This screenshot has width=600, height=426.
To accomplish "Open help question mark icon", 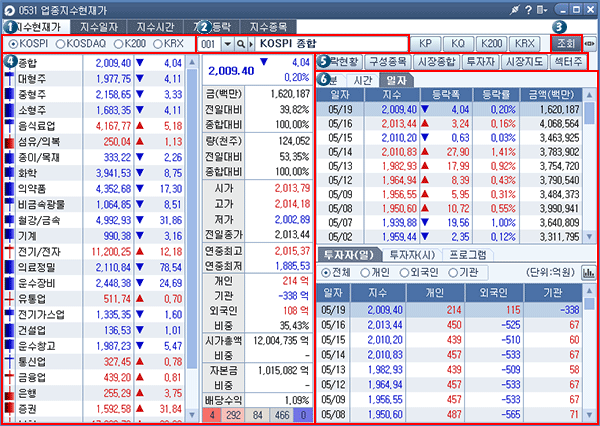I will pyautogui.click(x=528, y=10).
